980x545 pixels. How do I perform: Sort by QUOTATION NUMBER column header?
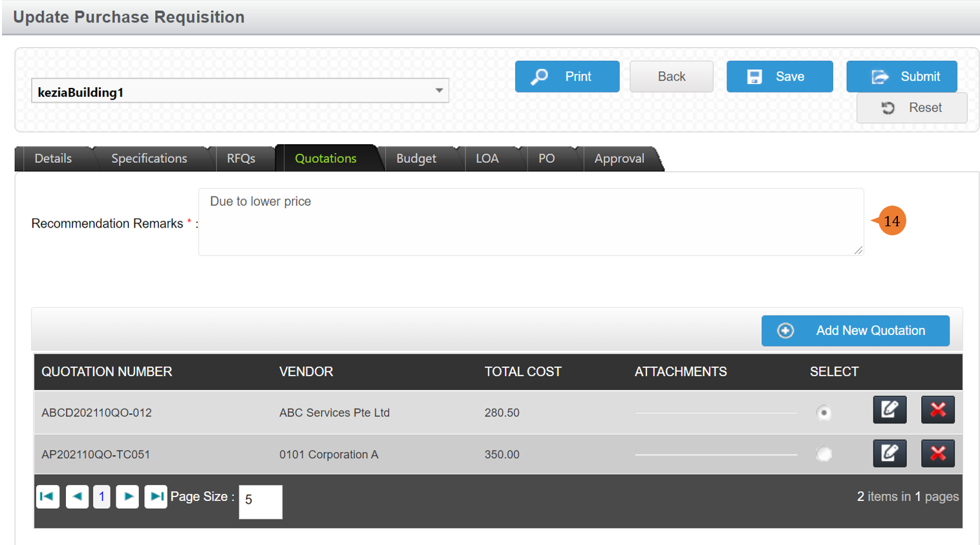pyautogui.click(x=107, y=372)
